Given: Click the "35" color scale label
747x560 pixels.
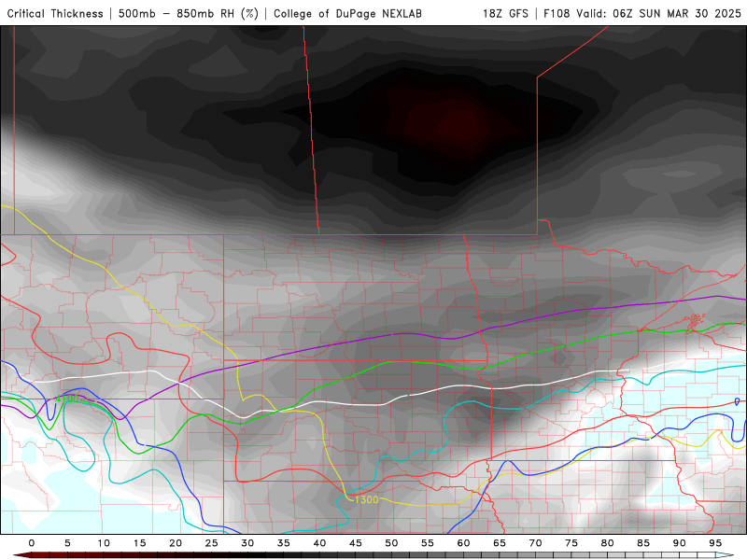Looking at the screenshot, I should click(284, 543).
